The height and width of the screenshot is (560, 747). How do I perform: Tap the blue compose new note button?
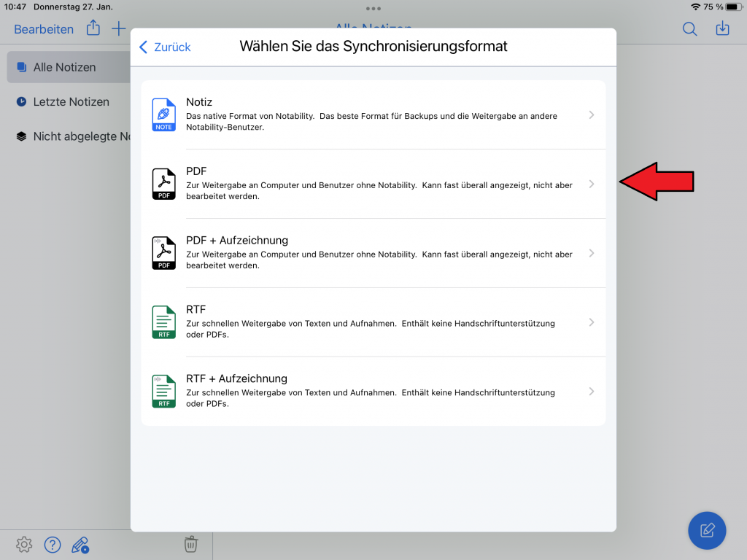[706, 530]
